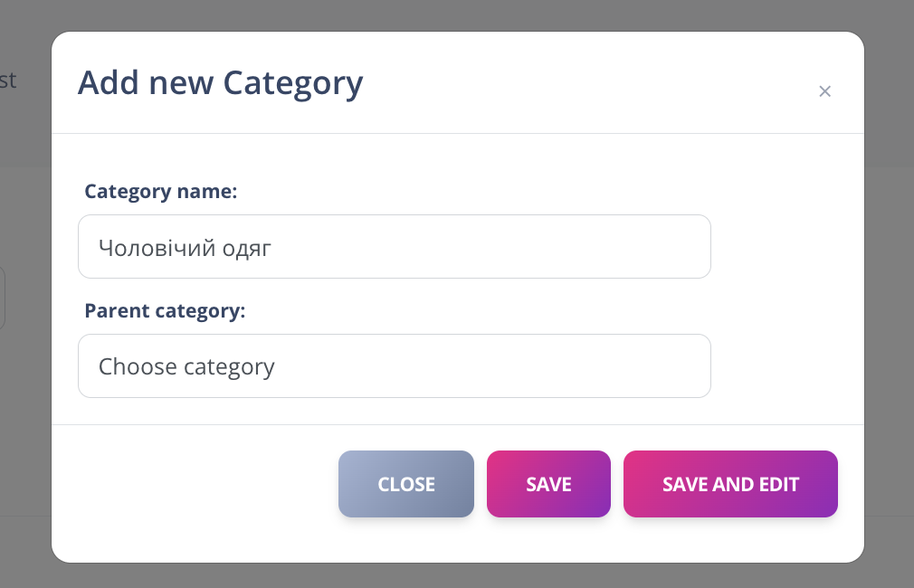Click the Category name input field
Viewport: 914px width, 588px height.
pos(394,247)
